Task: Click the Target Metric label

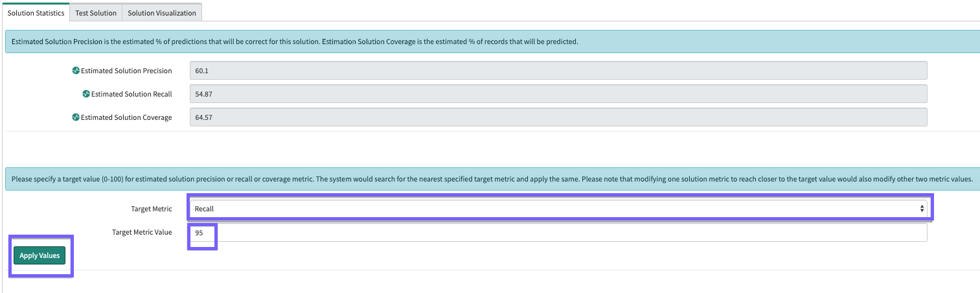Action: click(152, 209)
